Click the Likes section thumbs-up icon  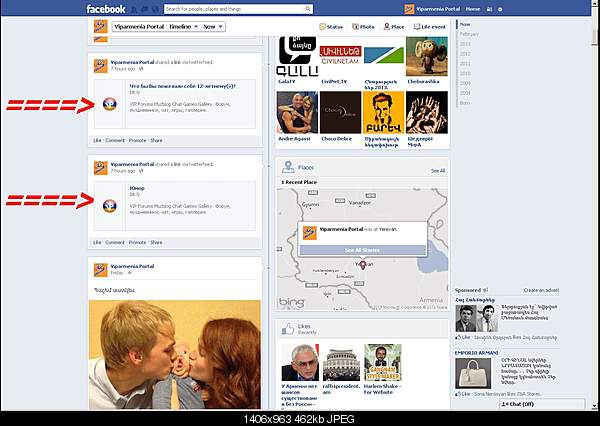[x=288, y=329]
